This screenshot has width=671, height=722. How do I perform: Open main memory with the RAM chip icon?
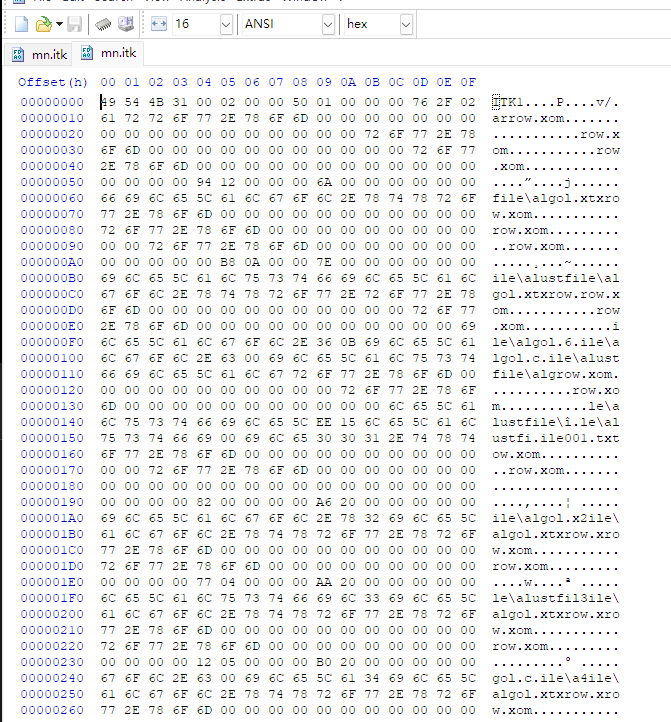pos(103,24)
